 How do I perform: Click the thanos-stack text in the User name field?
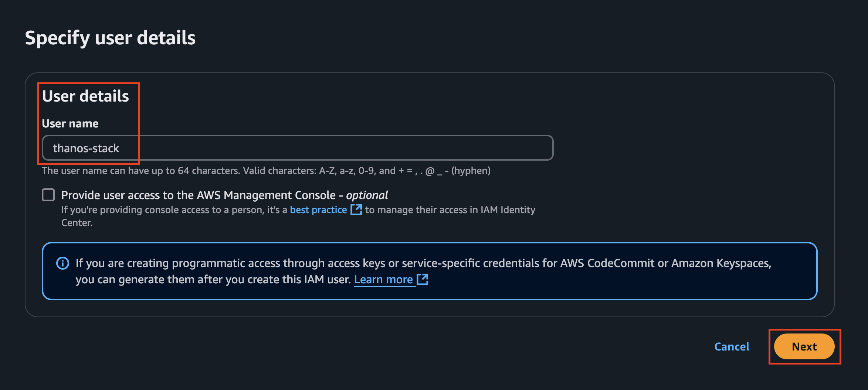[86, 148]
